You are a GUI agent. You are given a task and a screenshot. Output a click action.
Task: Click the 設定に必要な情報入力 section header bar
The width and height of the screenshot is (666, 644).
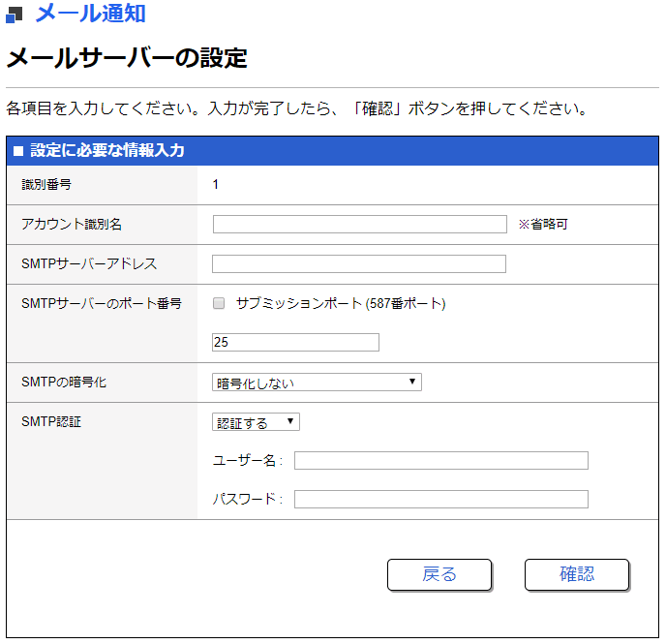332,151
